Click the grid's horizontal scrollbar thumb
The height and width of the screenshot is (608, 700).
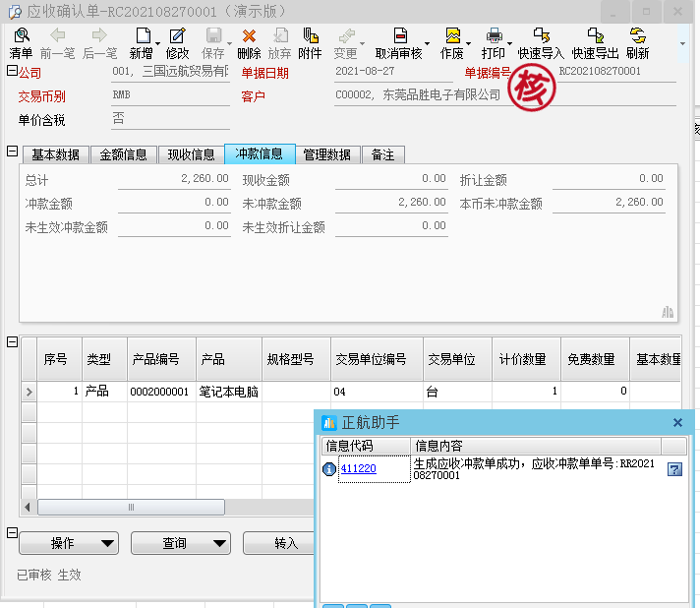(x=129, y=507)
